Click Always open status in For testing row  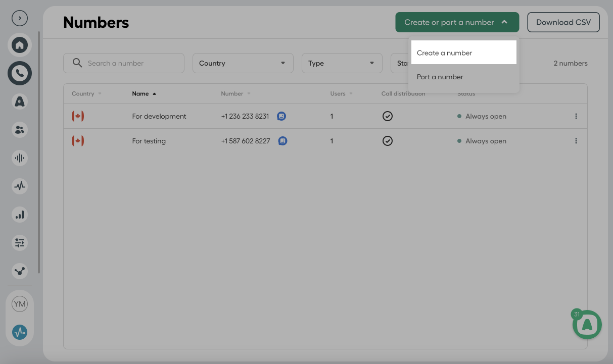[482, 141]
